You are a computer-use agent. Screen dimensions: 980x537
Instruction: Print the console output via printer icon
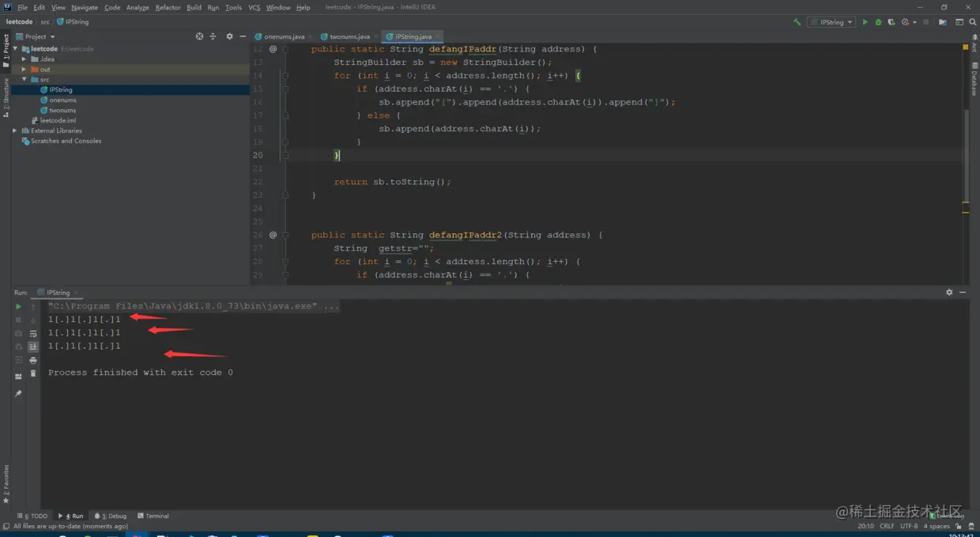33,360
